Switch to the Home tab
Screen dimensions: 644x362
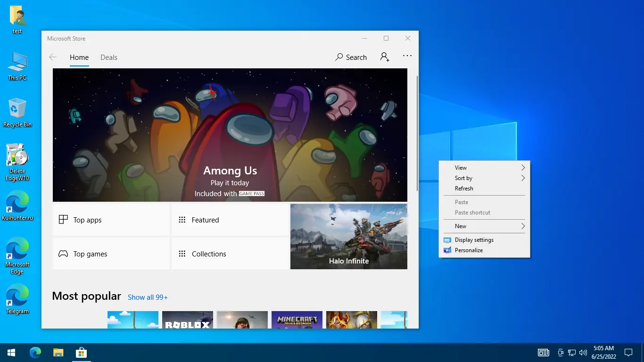[79, 58]
